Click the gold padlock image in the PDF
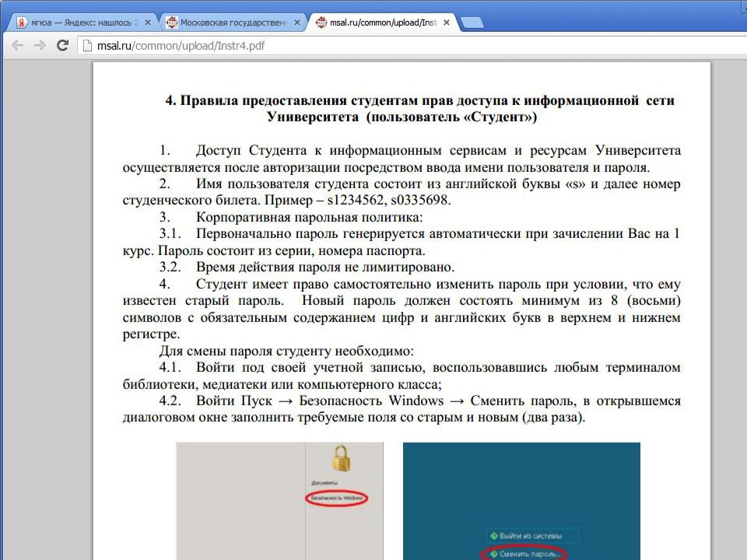This screenshot has width=747, height=560. [x=341, y=459]
